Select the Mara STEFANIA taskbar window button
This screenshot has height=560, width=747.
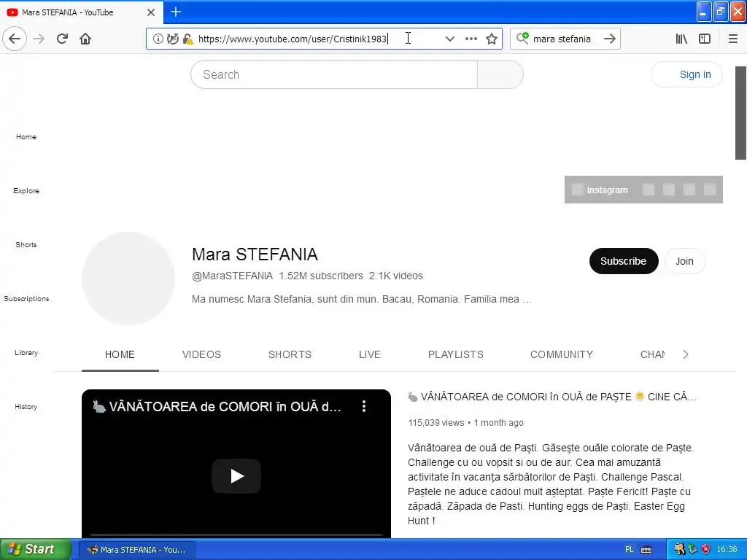coord(136,550)
